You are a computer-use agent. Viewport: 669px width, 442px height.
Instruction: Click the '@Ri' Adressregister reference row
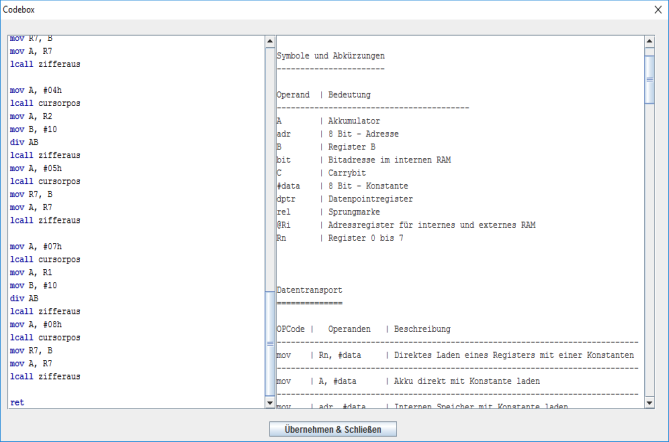coord(400,224)
